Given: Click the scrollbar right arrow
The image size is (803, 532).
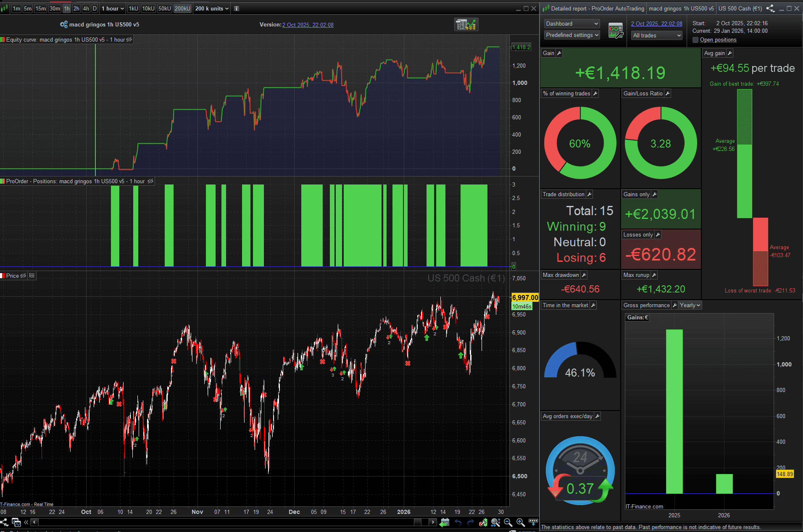Looking at the screenshot, I should click(433, 522).
